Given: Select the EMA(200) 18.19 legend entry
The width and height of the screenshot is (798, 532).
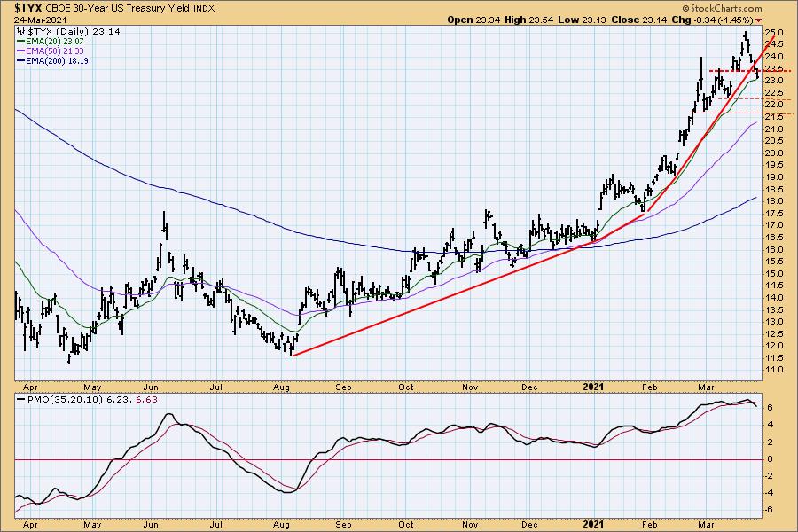Looking at the screenshot, I should [53, 61].
